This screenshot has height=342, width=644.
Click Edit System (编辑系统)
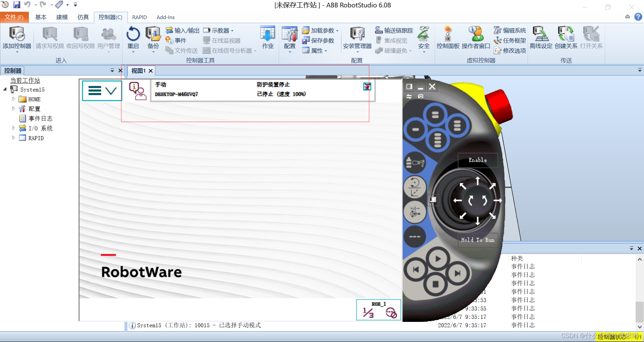pos(510,31)
